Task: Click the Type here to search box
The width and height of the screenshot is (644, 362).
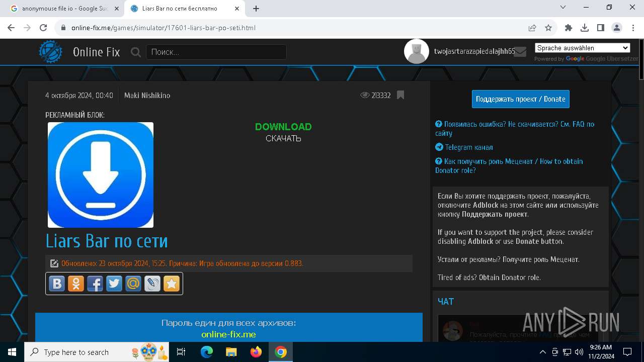Action: pyautogui.click(x=97, y=352)
